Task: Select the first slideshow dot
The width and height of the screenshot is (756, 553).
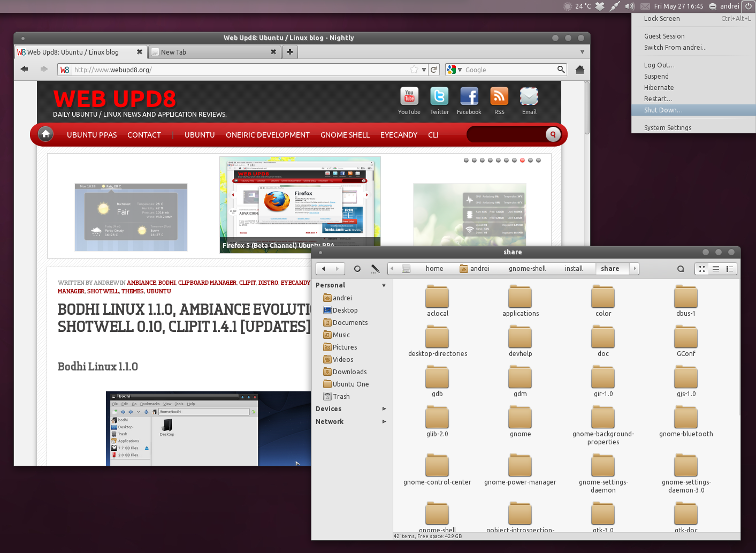Action: [x=467, y=160]
